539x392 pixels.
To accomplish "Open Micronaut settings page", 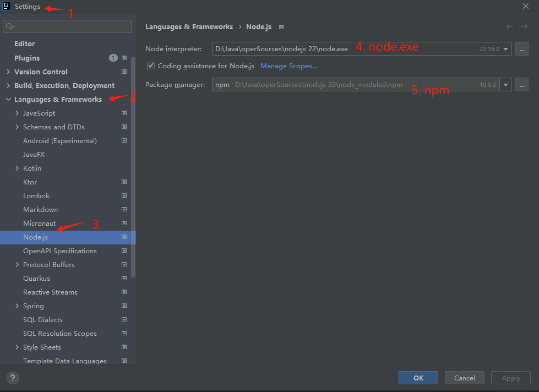I will point(39,223).
